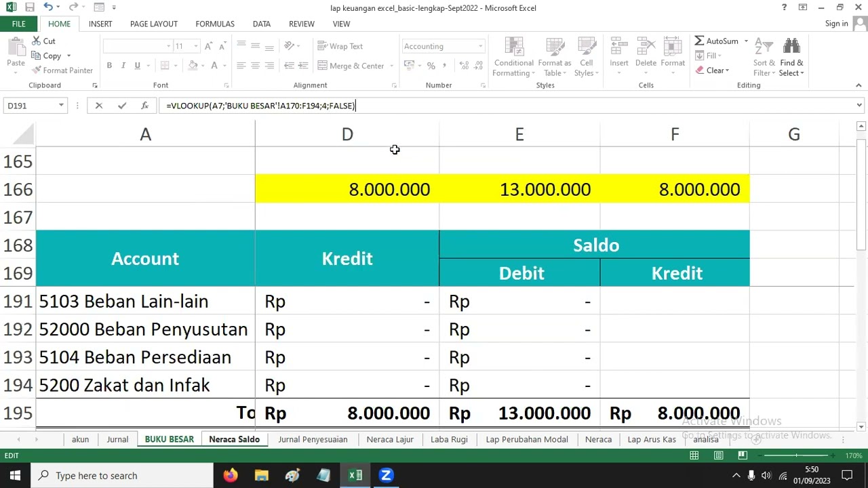Cancel the formula entry with X icon
Viewport: 868px width, 488px height.
99,106
